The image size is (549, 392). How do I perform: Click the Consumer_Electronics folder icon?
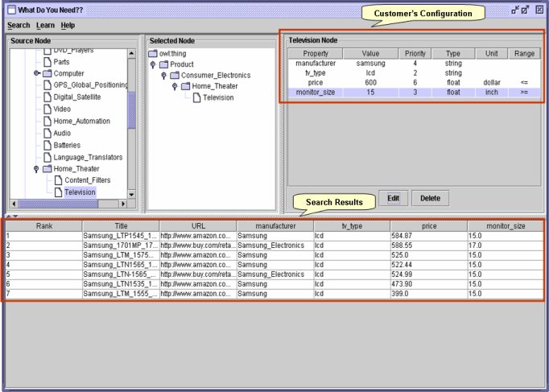[174, 76]
